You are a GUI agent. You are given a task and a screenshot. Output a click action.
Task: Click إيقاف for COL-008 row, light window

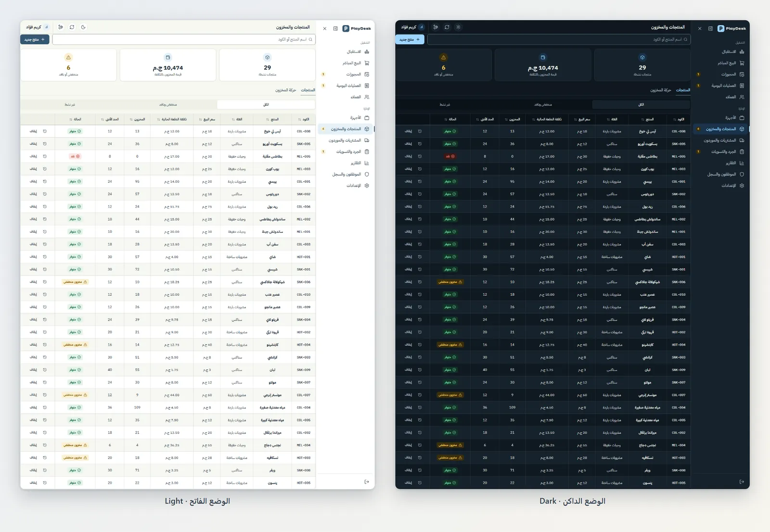click(x=33, y=131)
